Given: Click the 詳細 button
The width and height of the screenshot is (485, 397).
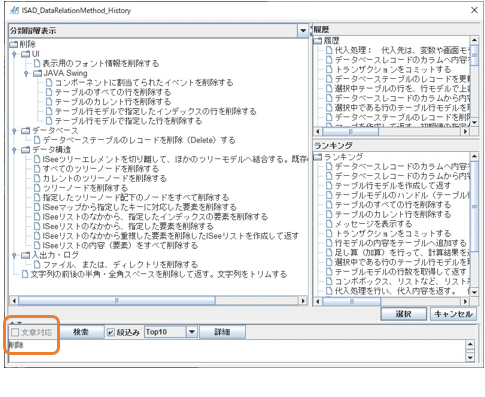Looking at the screenshot, I should [222, 332].
